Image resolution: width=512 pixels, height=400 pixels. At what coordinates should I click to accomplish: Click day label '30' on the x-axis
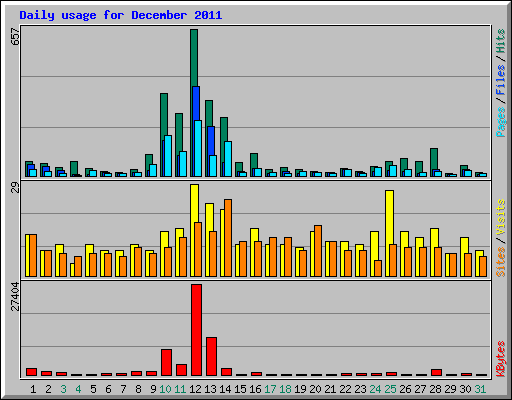click(x=465, y=389)
